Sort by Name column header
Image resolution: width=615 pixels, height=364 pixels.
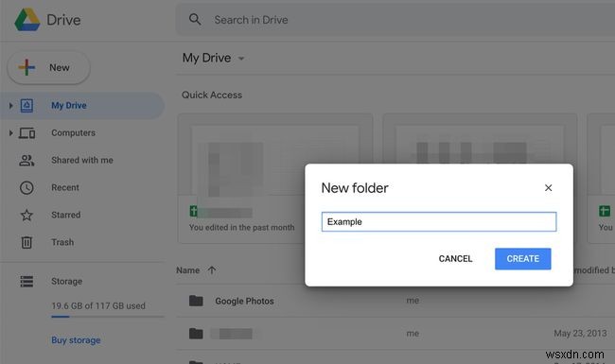[x=188, y=270]
